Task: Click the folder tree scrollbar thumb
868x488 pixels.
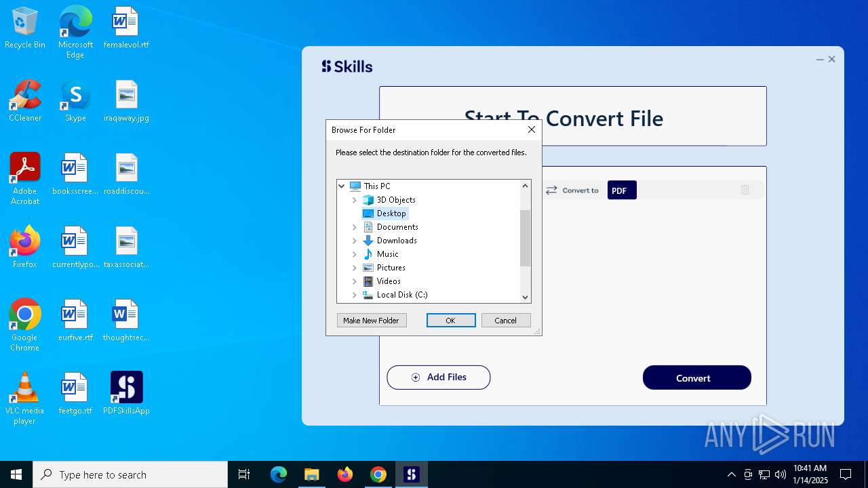Action: [x=525, y=238]
